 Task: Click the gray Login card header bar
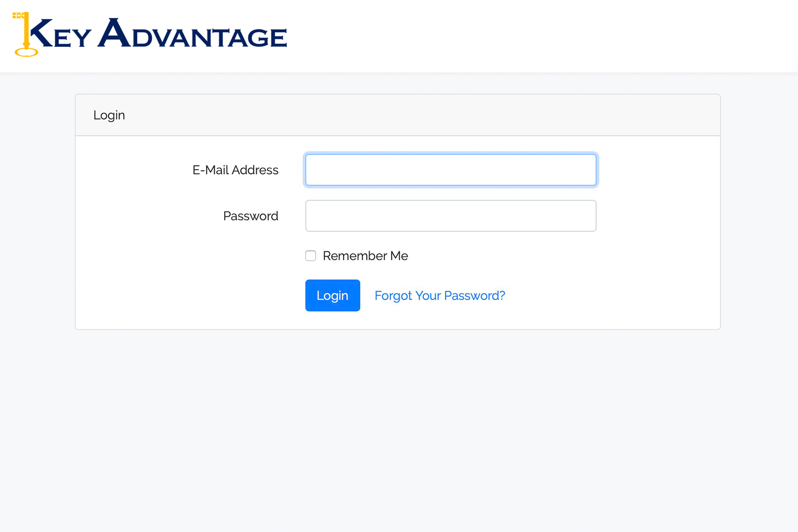pyautogui.click(x=398, y=115)
